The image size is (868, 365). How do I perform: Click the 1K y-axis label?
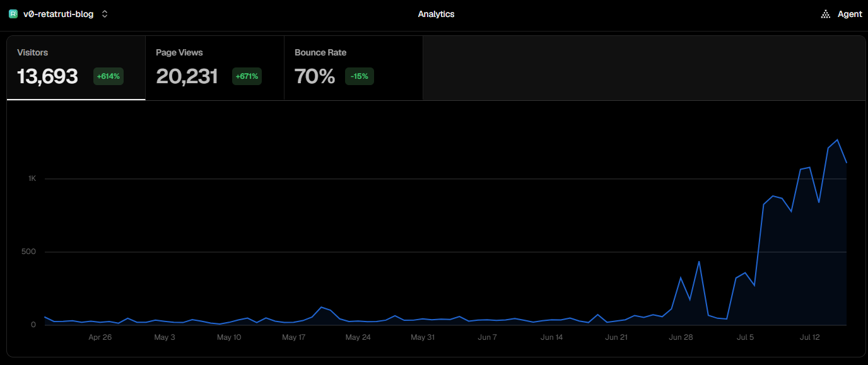tap(32, 178)
